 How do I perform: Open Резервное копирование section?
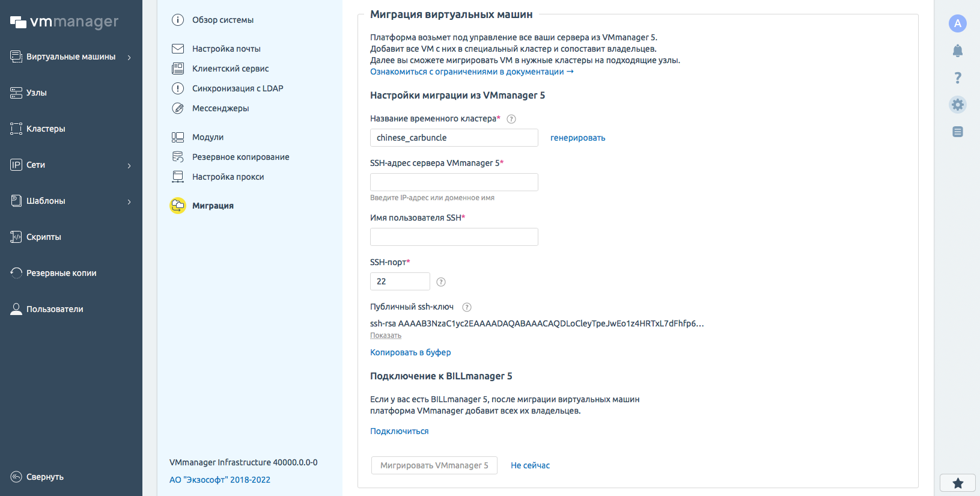click(241, 157)
